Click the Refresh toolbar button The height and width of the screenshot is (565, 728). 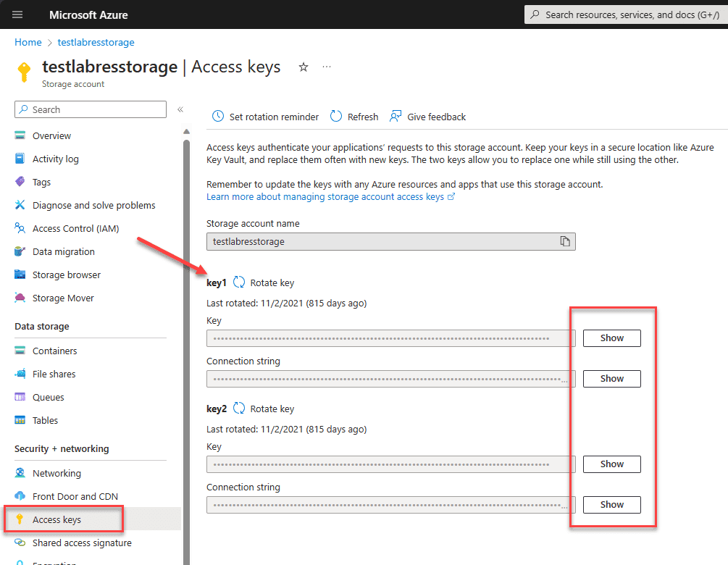[354, 117]
